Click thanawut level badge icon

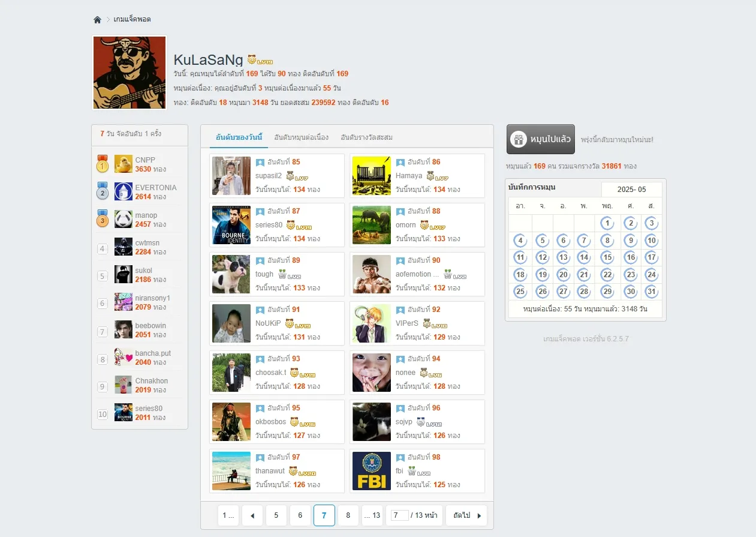click(x=302, y=472)
